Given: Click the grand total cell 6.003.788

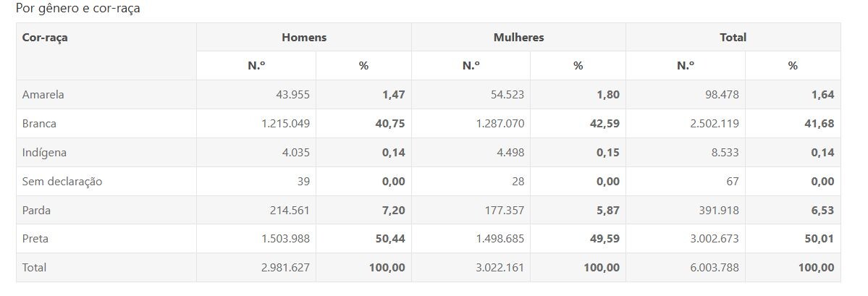Looking at the screenshot, I should 714,268.
